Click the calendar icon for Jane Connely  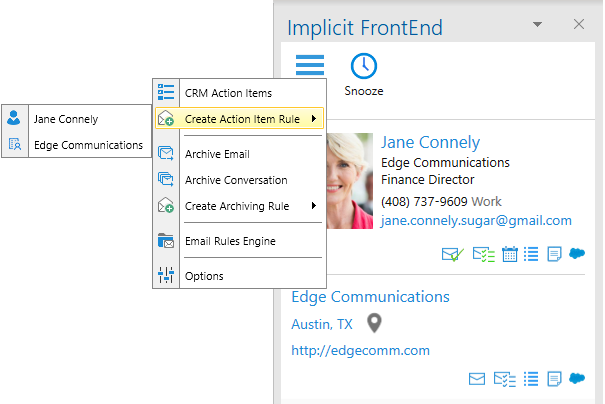pyautogui.click(x=510, y=254)
